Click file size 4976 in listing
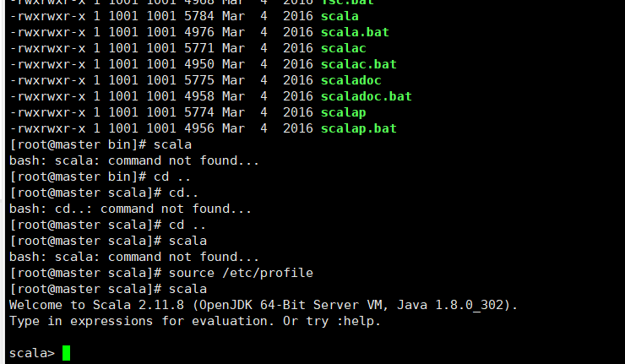 coord(199,32)
